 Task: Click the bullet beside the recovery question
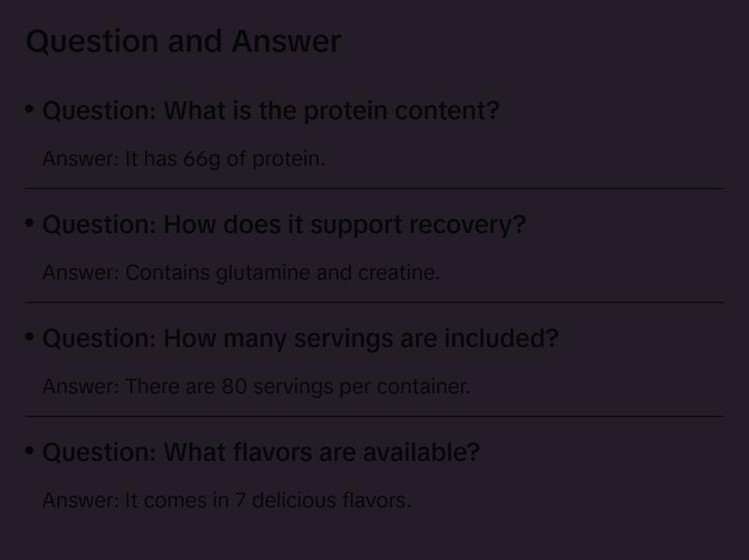tap(30, 224)
